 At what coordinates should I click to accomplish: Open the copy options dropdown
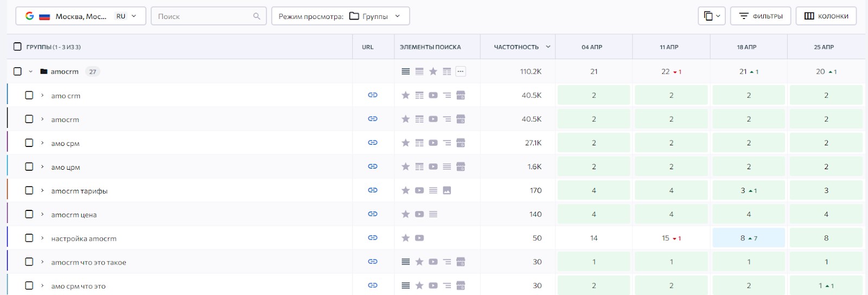coord(712,16)
